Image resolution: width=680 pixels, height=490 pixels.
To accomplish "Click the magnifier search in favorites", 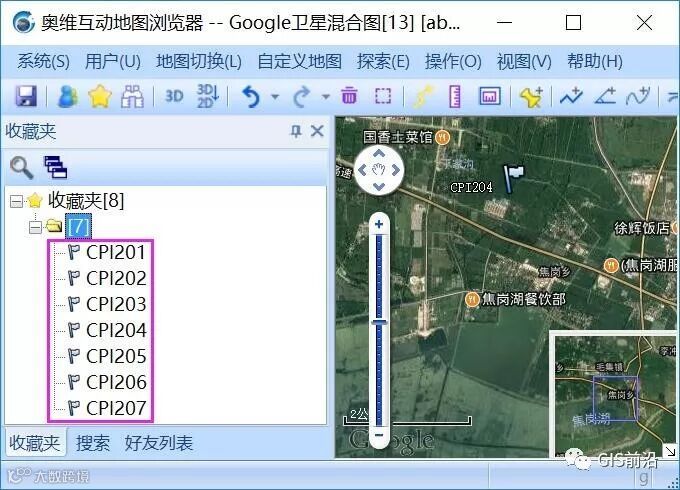I will coord(22,168).
